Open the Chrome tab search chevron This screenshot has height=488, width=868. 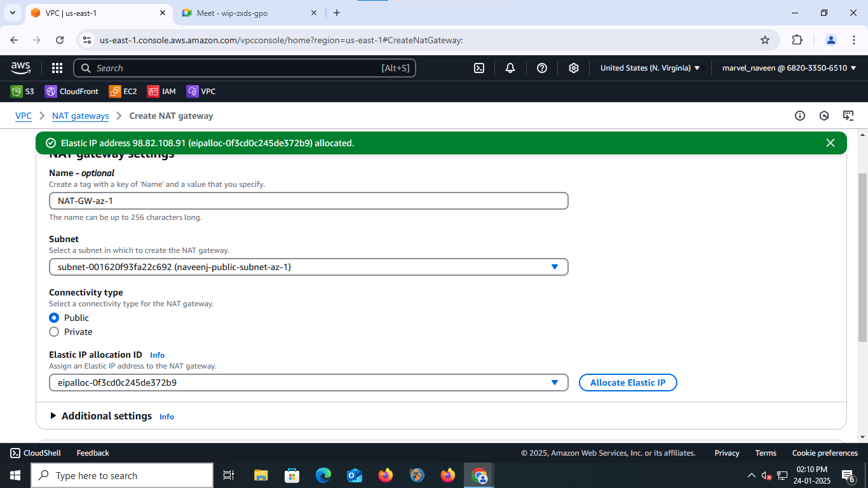[x=13, y=13]
